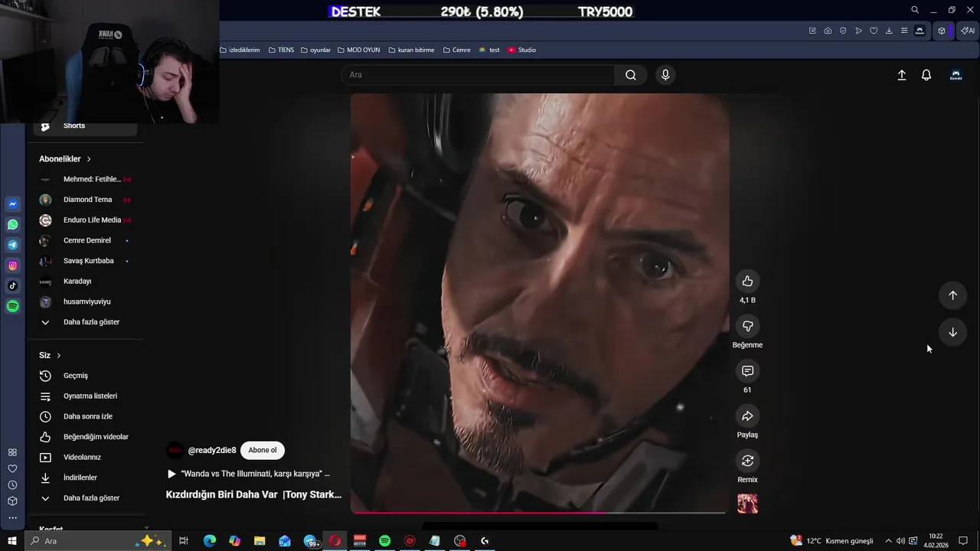Open Beğendiğim videolar list
Image resolution: width=980 pixels, height=551 pixels.
point(85,437)
